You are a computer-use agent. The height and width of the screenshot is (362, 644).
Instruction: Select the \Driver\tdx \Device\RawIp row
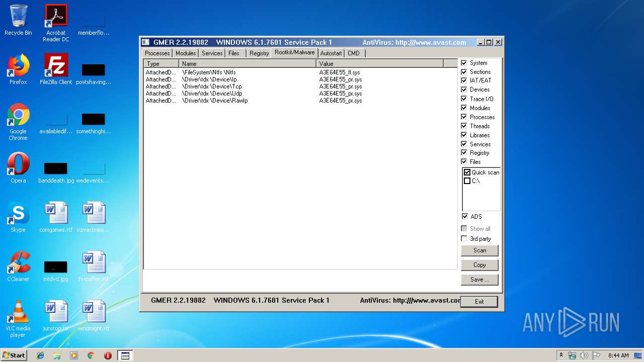point(300,101)
